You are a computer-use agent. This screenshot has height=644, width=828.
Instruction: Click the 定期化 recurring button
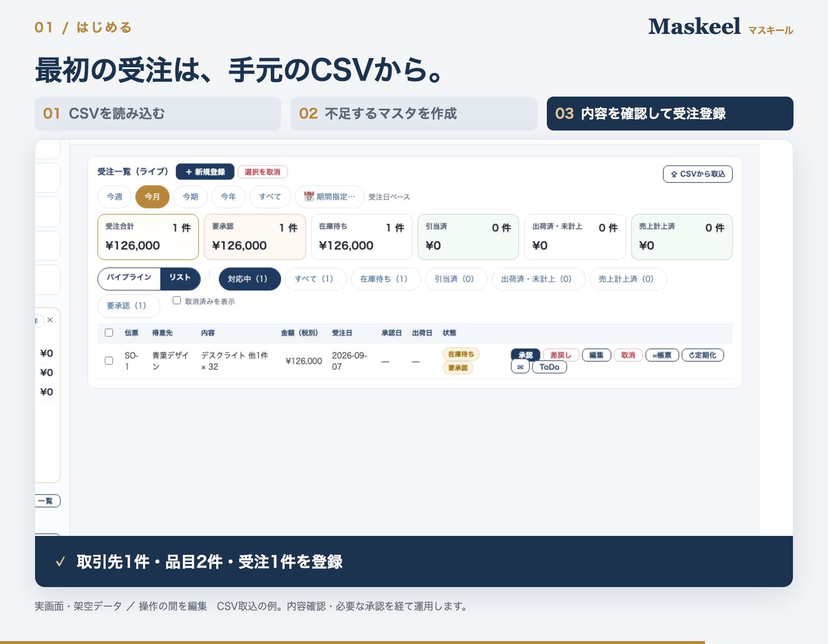coord(703,355)
